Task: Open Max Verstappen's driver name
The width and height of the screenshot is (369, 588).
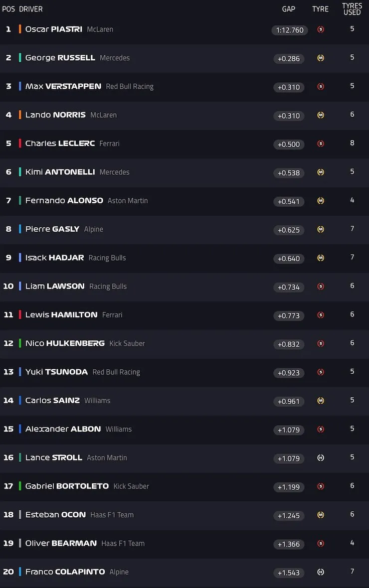Action: pyautogui.click(x=63, y=86)
